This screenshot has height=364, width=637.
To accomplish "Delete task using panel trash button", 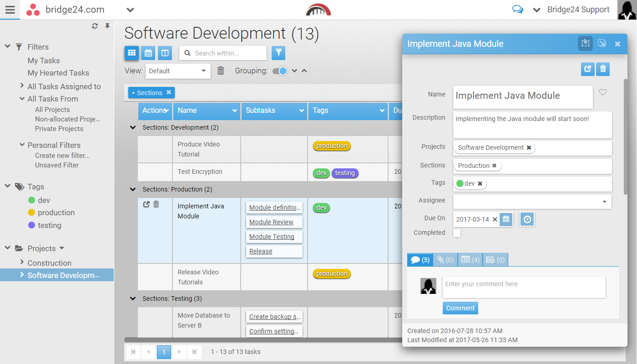I will pos(603,69).
